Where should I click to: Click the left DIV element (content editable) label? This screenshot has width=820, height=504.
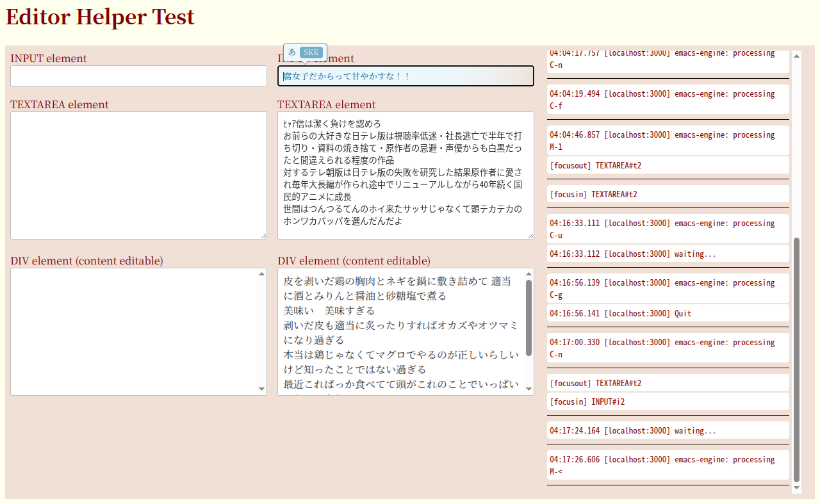(x=86, y=261)
